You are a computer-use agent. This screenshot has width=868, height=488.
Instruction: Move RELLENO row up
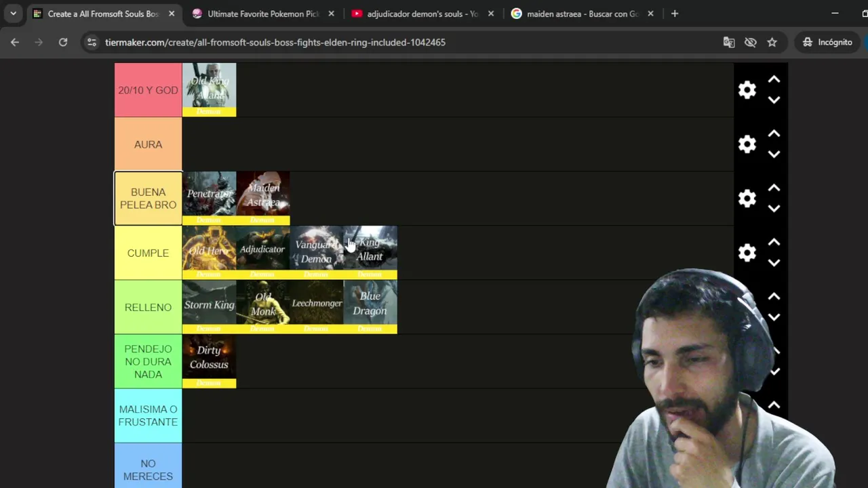pos(774,297)
